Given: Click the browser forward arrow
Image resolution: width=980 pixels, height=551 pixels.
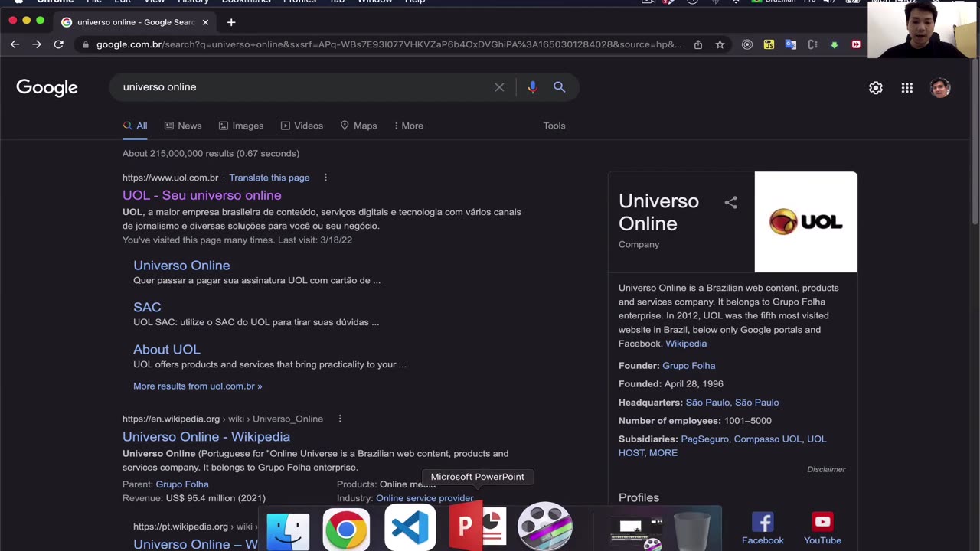Looking at the screenshot, I should coord(37,44).
